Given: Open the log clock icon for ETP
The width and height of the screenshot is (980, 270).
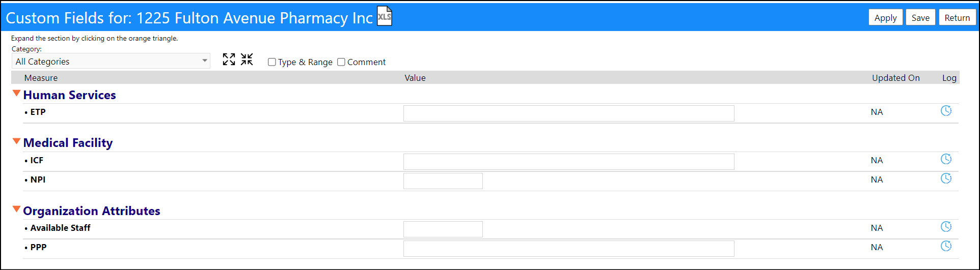Looking at the screenshot, I should (946, 111).
